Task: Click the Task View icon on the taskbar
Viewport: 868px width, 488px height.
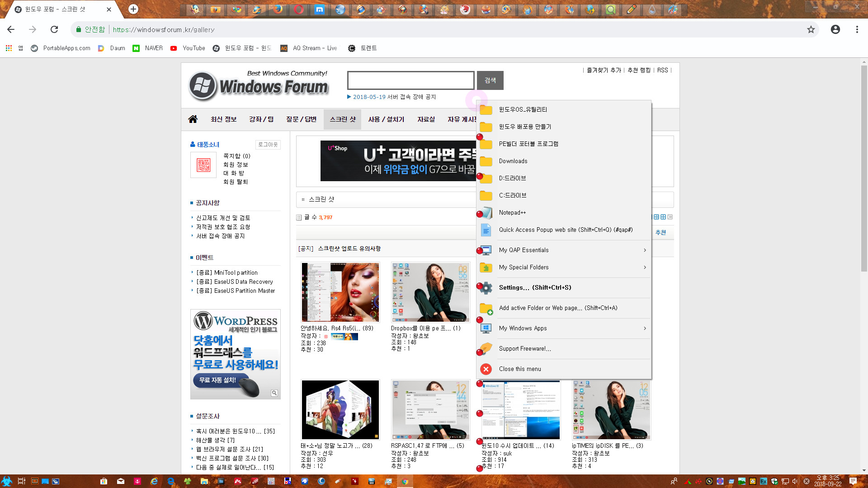Action: point(21,481)
